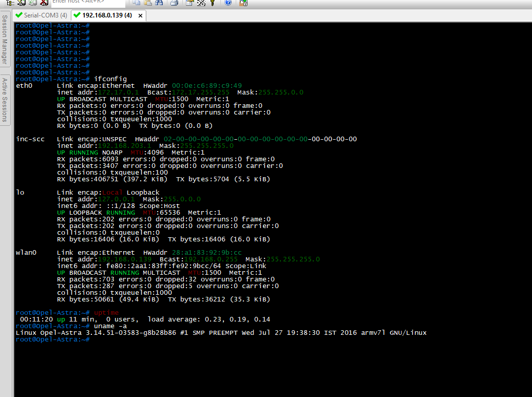The height and width of the screenshot is (397, 532).
Task: Click the Quick Connect toolbar icon
Action: pos(22,3)
